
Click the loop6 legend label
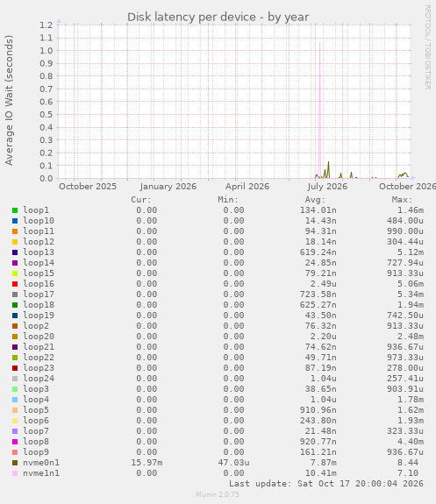(x=36, y=421)
